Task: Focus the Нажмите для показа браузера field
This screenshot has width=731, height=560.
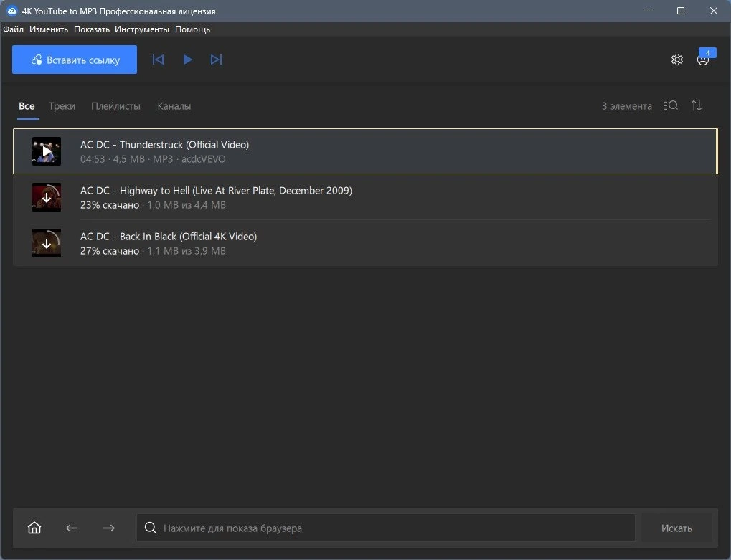Action: (x=385, y=528)
